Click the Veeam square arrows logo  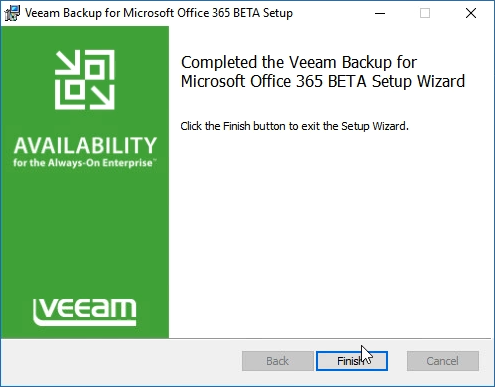point(85,80)
